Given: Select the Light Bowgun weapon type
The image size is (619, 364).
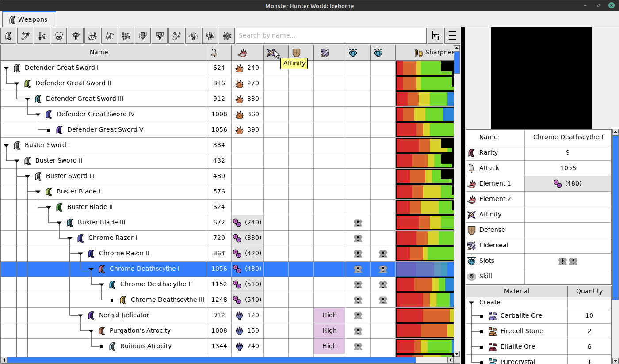Looking at the screenshot, I should (193, 35).
